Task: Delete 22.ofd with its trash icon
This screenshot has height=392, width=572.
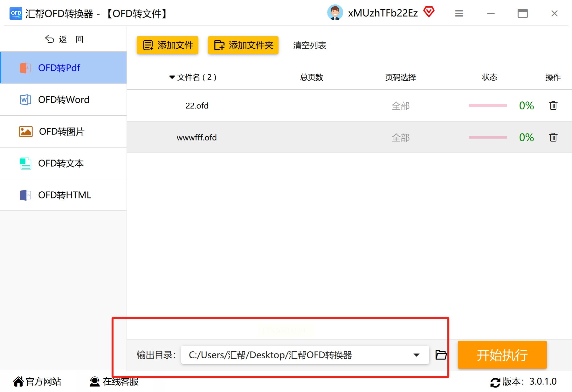Action: click(x=553, y=106)
